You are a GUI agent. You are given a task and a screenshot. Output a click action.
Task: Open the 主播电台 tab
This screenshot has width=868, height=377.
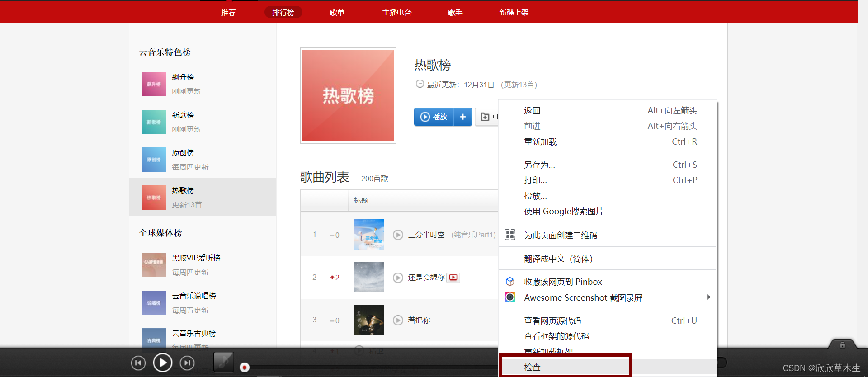click(396, 12)
